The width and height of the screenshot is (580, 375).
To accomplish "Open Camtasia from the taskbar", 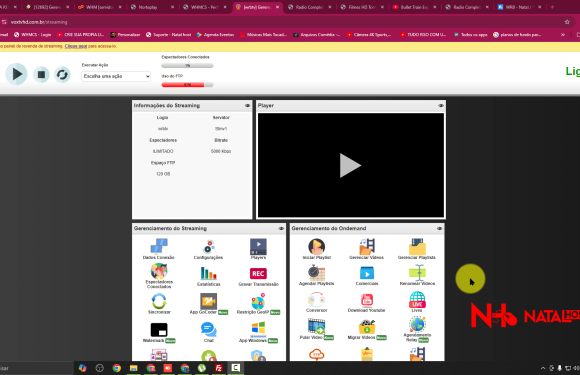I will pyautogui.click(x=236, y=368).
